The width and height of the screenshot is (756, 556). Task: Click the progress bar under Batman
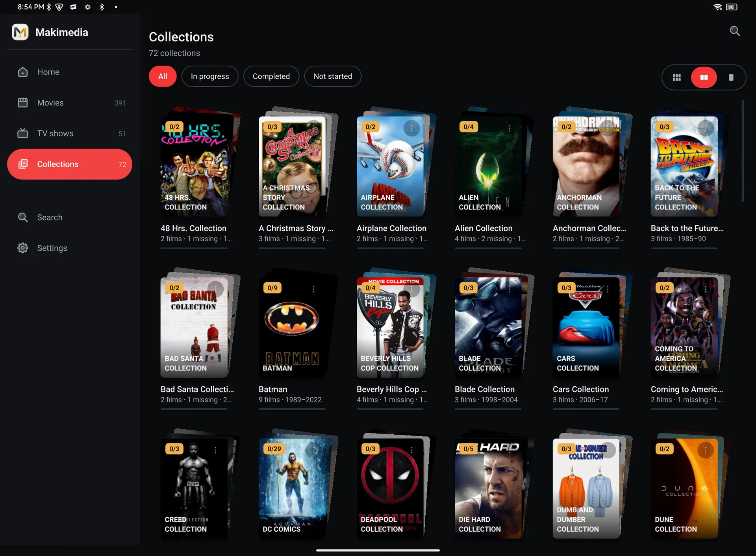coord(292,409)
